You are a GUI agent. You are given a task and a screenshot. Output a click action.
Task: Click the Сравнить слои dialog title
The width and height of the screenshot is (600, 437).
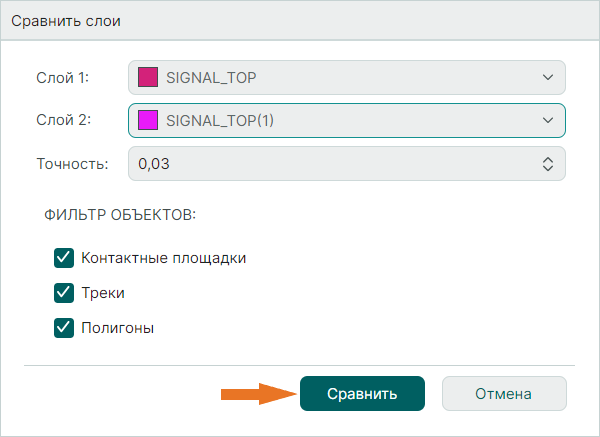coord(66,22)
